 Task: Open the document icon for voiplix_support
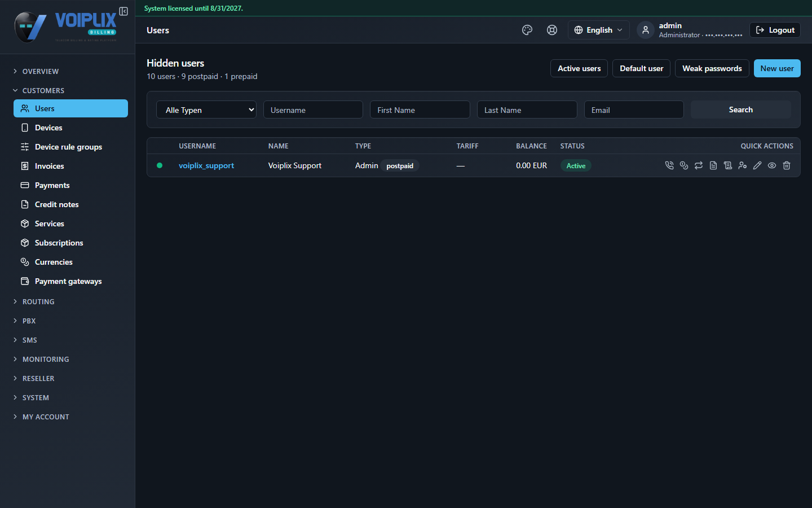[x=713, y=165]
